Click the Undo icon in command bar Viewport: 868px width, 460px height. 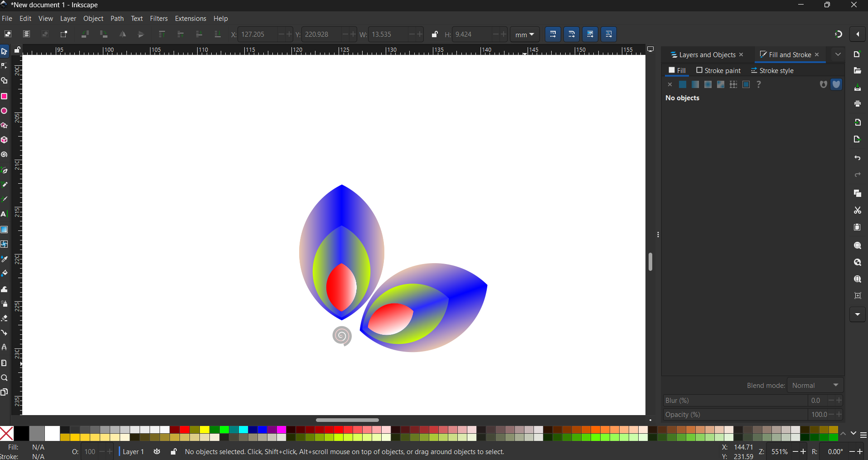[x=858, y=158]
